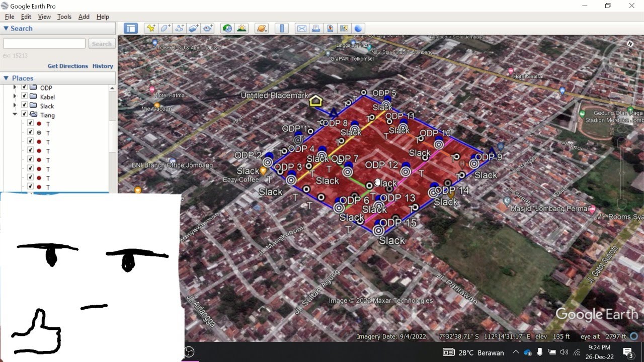
Task: Click the 28°C Berawan weather widget
Action: pos(473,352)
